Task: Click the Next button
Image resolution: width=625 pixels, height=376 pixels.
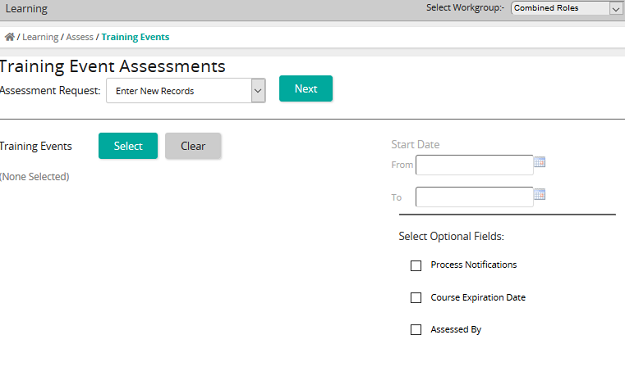Action: click(x=306, y=89)
